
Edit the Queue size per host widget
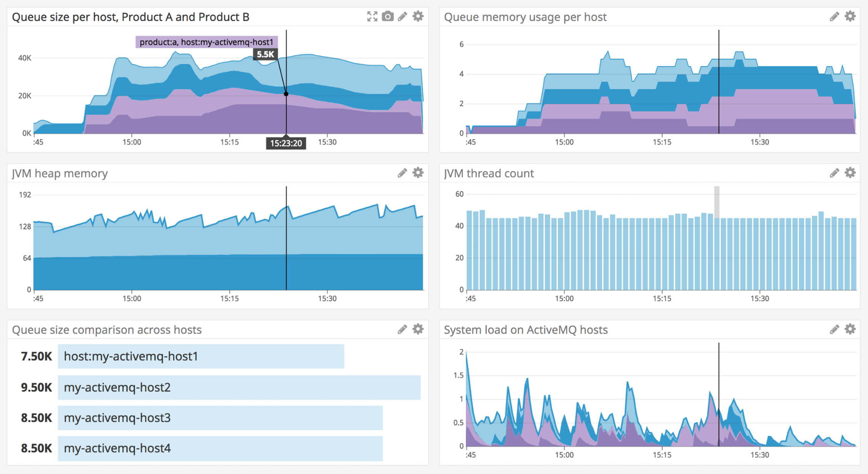coord(402,16)
